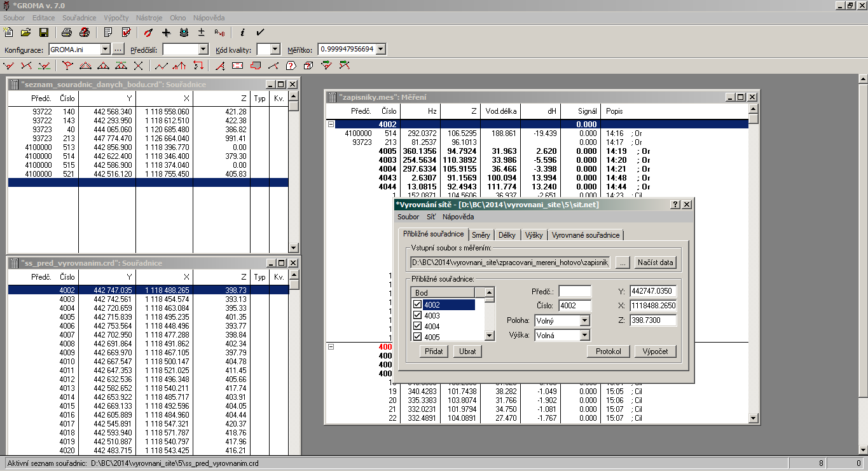Switch to the Výšky tab
Screen dimensions: 868x471
pos(534,235)
